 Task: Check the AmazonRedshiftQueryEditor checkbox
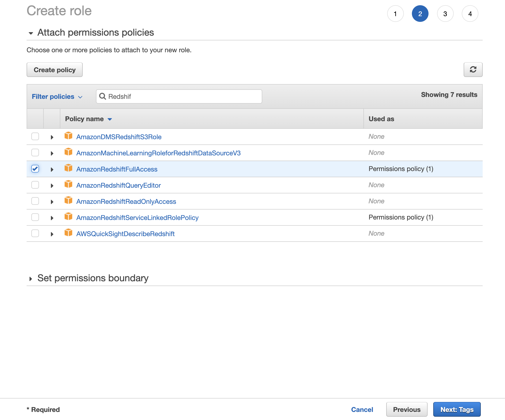tap(35, 185)
